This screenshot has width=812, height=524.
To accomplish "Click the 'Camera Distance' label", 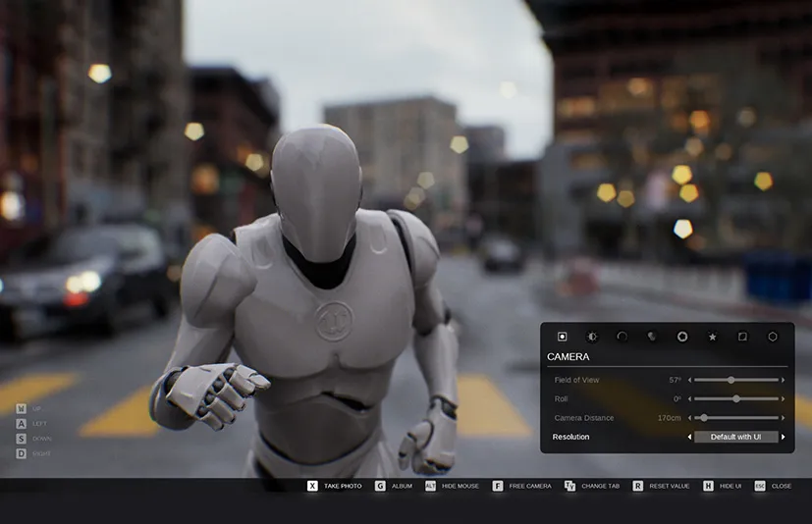I will coord(583,417).
